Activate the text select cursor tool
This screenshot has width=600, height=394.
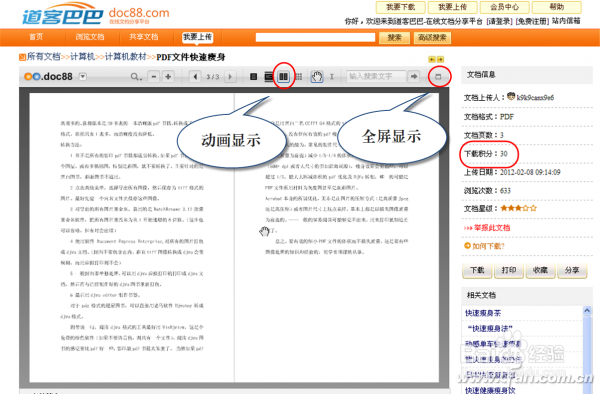point(332,77)
